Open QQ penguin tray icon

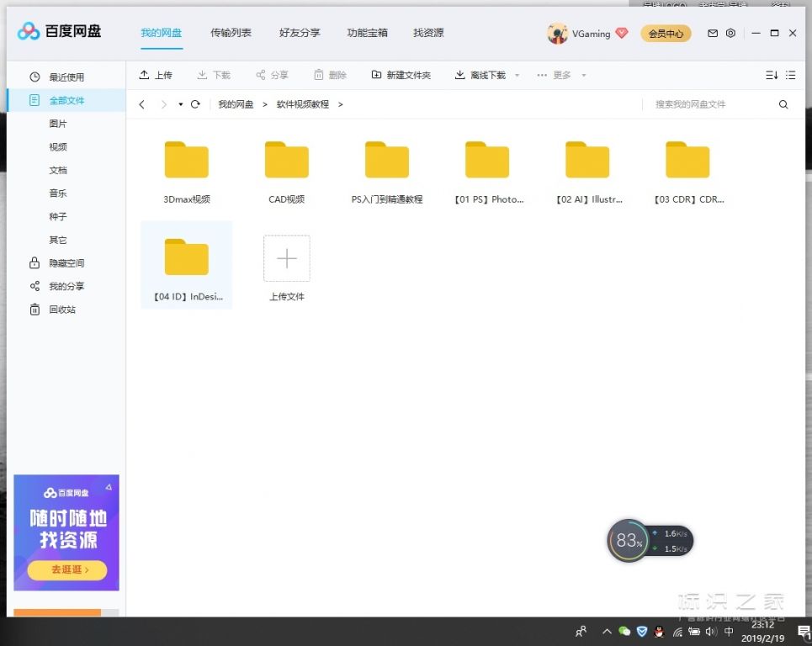[659, 631]
